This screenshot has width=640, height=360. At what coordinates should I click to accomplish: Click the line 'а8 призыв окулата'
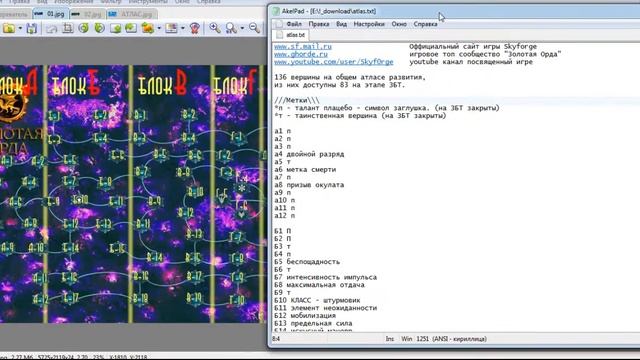309,185
